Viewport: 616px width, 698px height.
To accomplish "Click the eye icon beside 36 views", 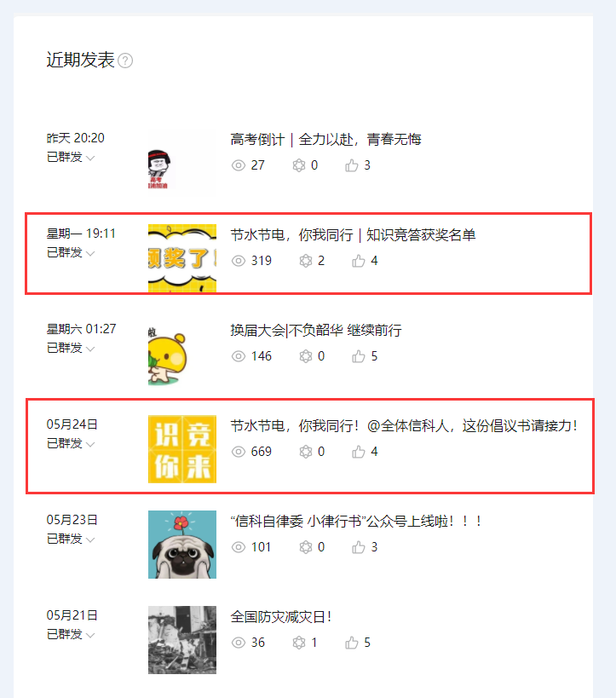I will (239, 643).
